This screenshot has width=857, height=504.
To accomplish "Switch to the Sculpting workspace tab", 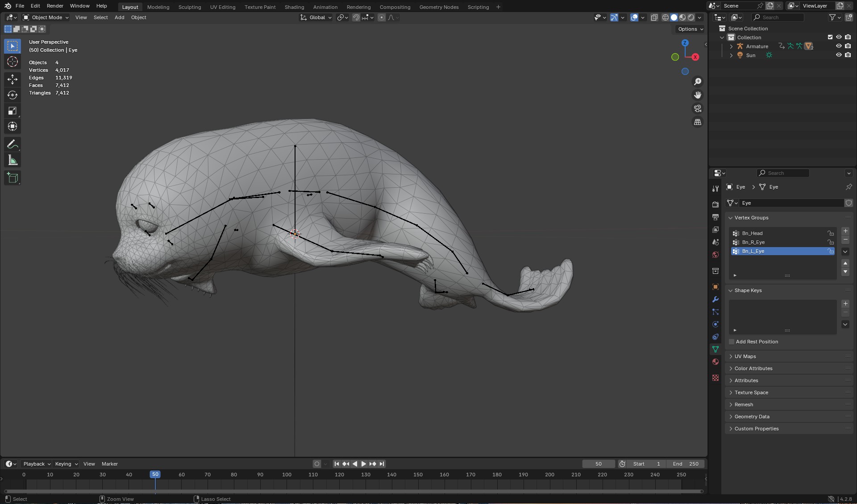I will click(189, 7).
